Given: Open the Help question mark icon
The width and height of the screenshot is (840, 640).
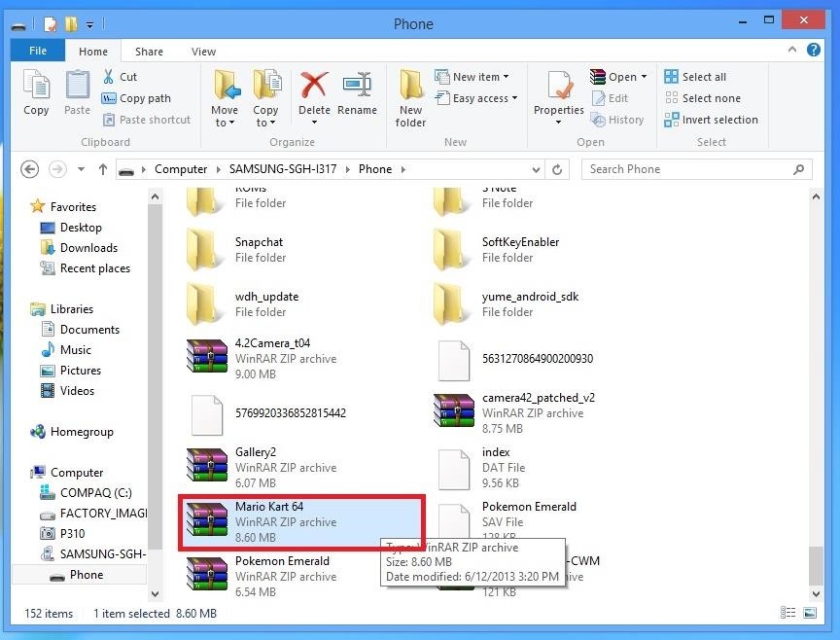Looking at the screenshot, I should coord(813,50).
